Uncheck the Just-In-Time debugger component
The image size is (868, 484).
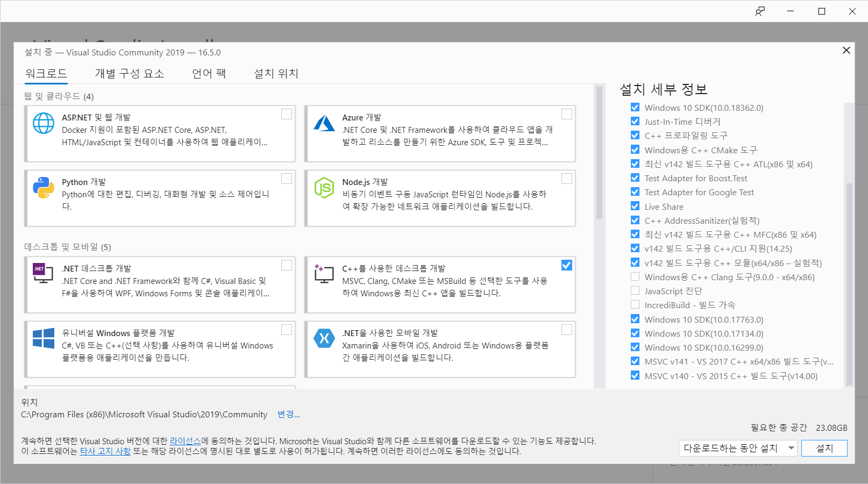pyautogui.click(x=635, y=122)
